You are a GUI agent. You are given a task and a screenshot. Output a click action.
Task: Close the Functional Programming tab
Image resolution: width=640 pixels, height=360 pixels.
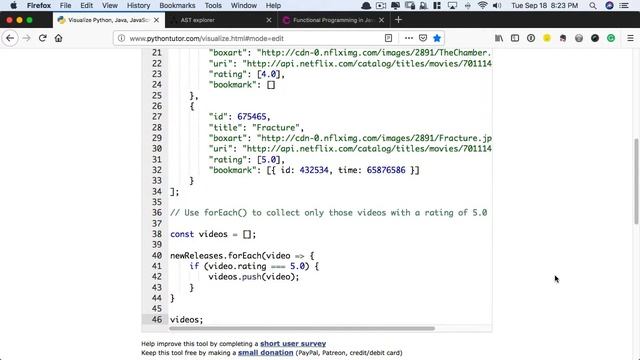tap(381, 20)
